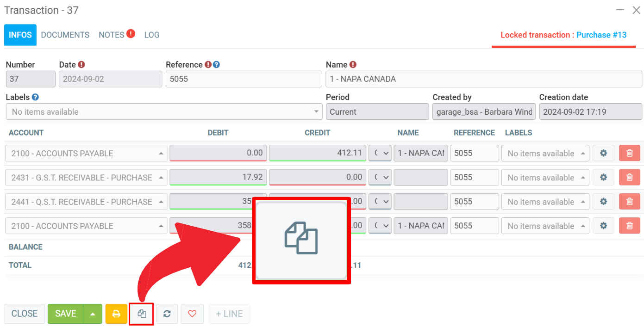Delete the G.S.T. Receivable line with trash icon
Image resolution: width=644 pixels, height=327 pixels.
pyautogui.click(x=629, y=177)
